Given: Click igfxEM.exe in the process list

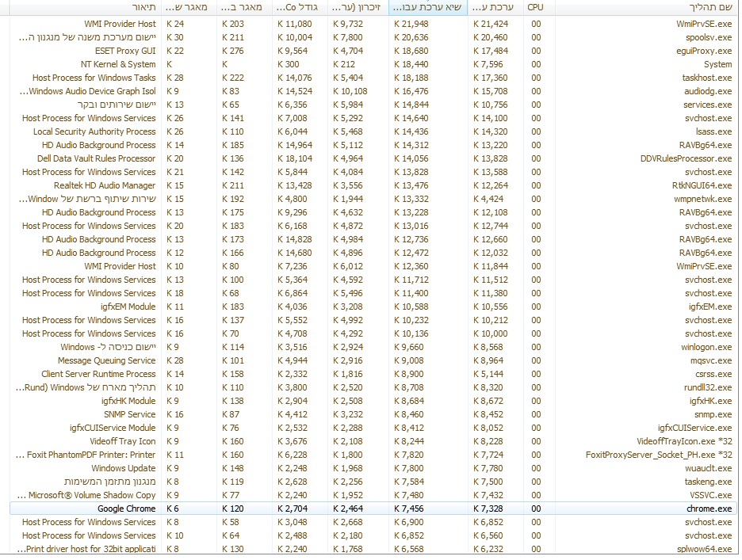Looking at the screenshot, I should [709, 307].
